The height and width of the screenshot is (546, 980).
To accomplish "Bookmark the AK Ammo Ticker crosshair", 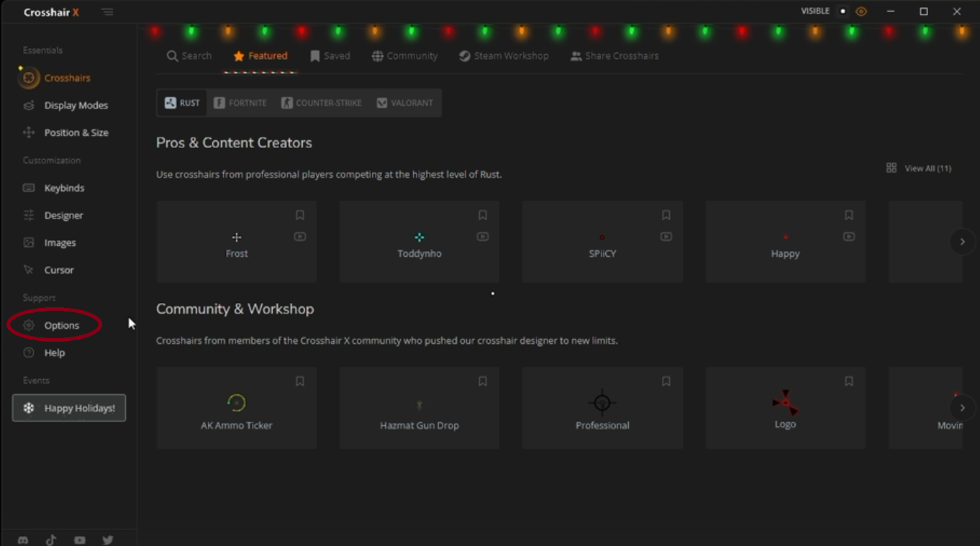I will pyautogui.click(x=300, y=381).
